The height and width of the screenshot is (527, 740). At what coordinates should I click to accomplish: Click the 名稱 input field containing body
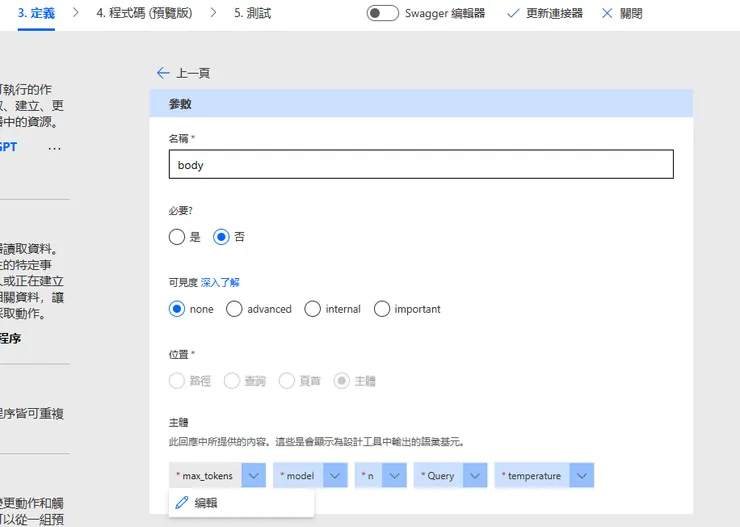421,164
